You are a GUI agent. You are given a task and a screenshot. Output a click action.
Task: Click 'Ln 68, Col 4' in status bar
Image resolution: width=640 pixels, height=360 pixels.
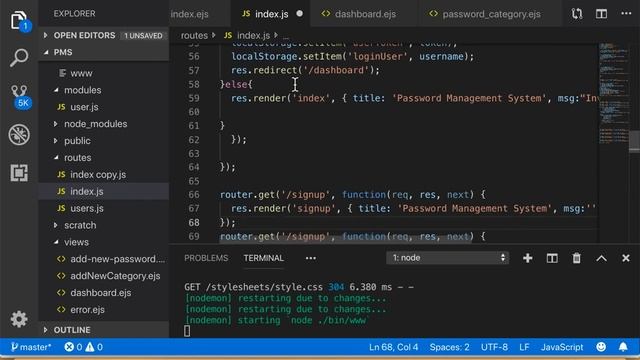(393, 347)
